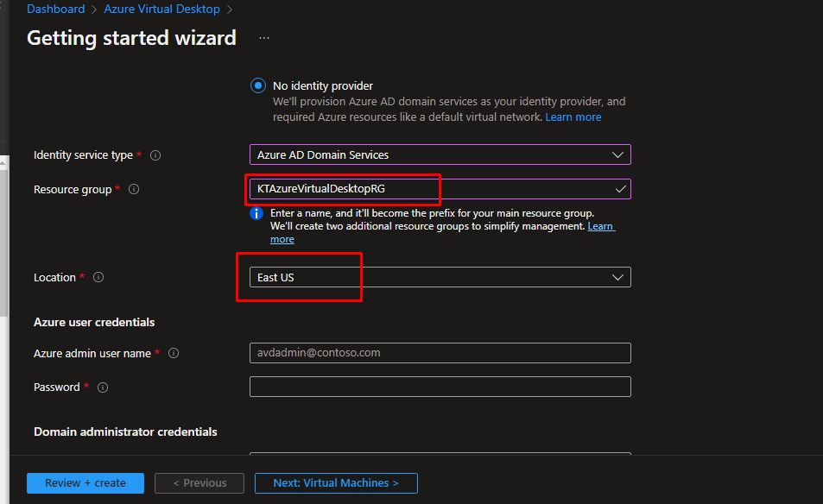Select the No identity provider radio button
The width and height of the screenshot is (823, 504).
point(257,86)
